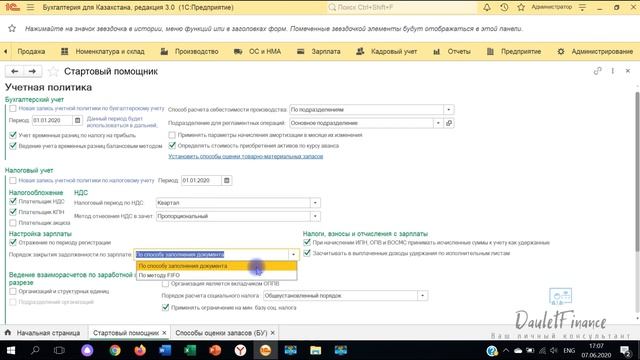Open Excel from taskbar

[x=190, y=350]
